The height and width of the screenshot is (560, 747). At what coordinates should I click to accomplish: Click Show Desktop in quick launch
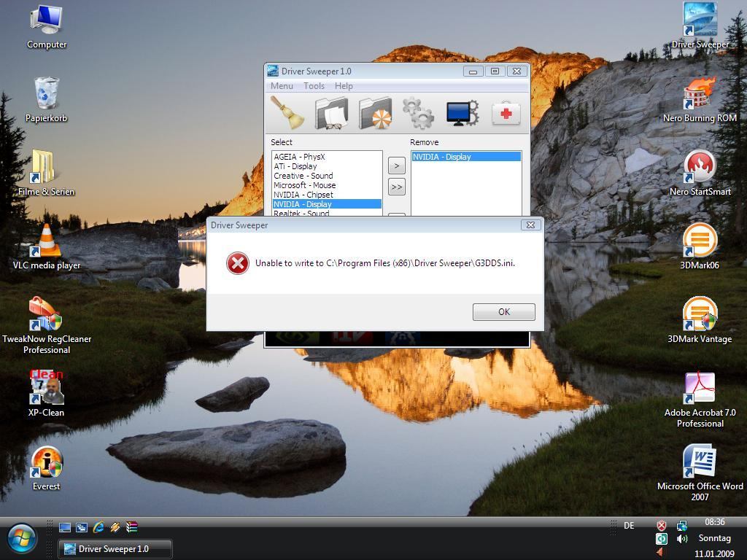pyautogui.click(x=65, y=527)
